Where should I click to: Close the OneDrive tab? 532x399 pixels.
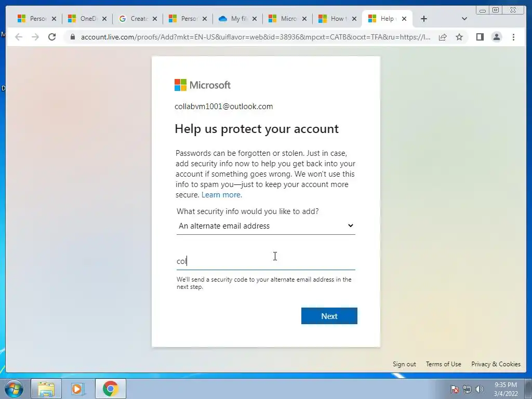click(x=104, y=19)
